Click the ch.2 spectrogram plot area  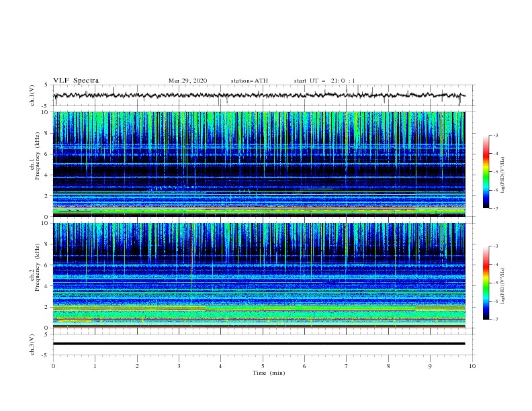pos(259,275)
